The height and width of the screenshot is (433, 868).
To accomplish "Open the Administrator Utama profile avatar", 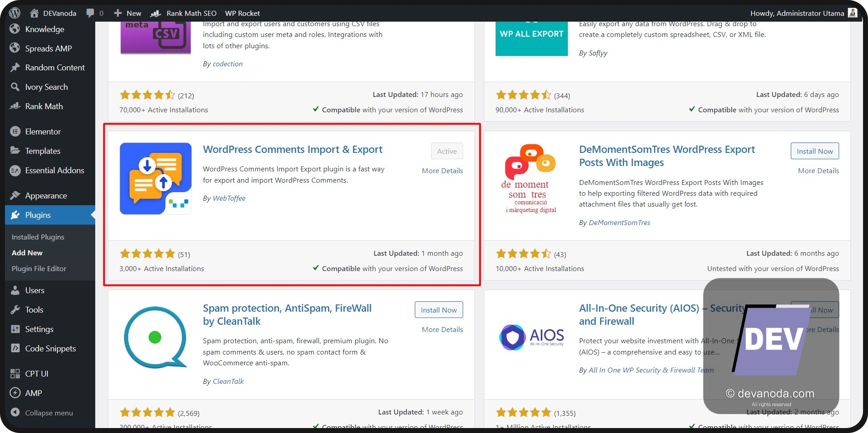I will tap(853, 13).
